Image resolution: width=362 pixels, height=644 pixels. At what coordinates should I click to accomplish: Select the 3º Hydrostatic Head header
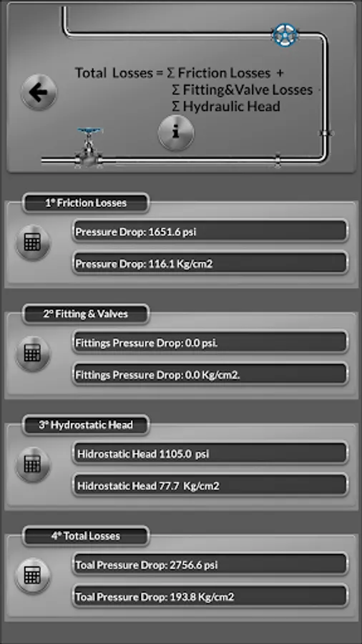[x=86, y=425]
